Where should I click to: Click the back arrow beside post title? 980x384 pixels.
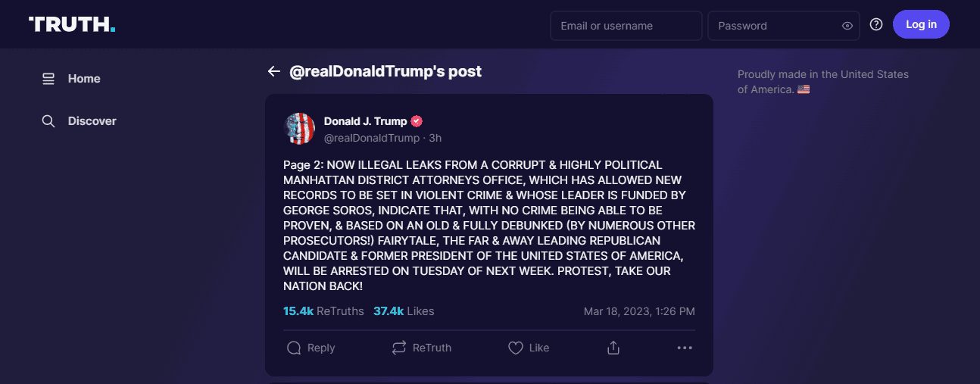point(273,71)
